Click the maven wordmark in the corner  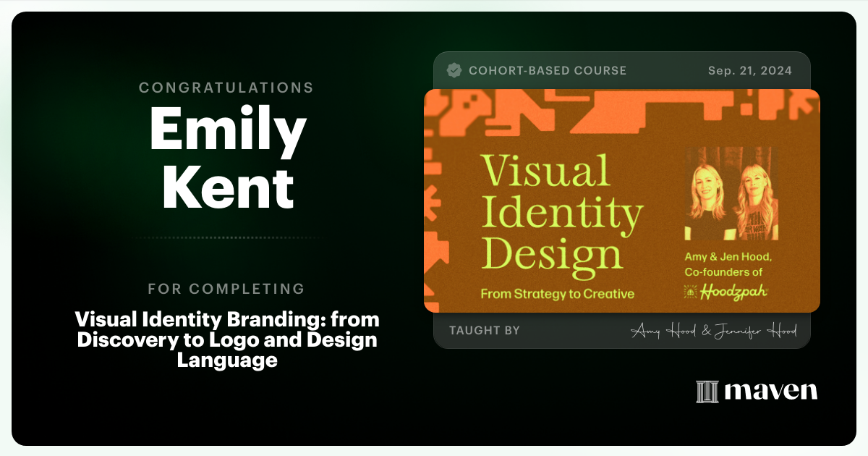point(770,392)
